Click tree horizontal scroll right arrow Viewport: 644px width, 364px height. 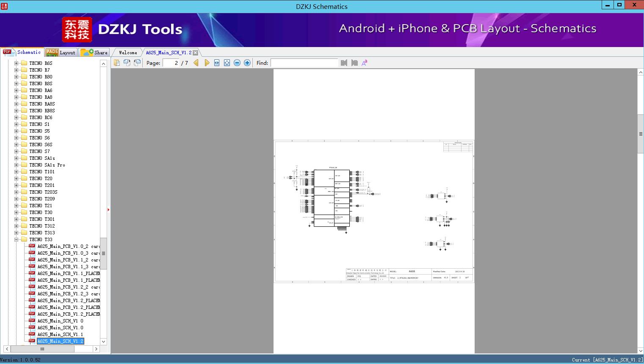[x=96, y=349]
